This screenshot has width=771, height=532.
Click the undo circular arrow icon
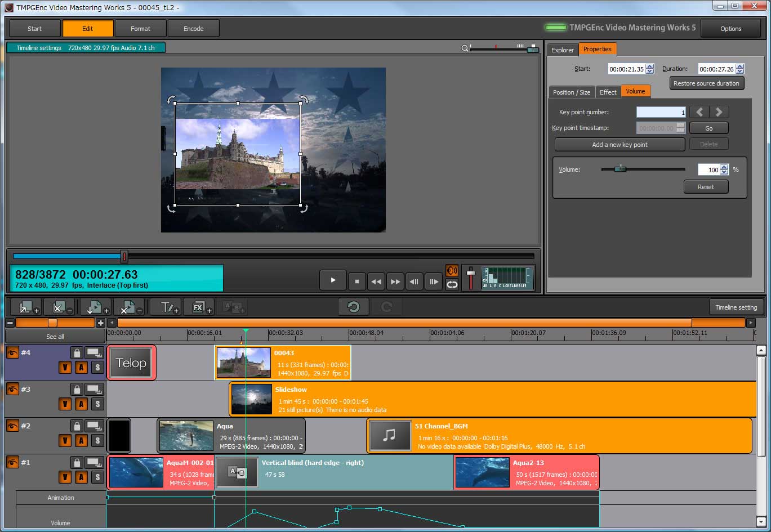click(x=354, y=307)
